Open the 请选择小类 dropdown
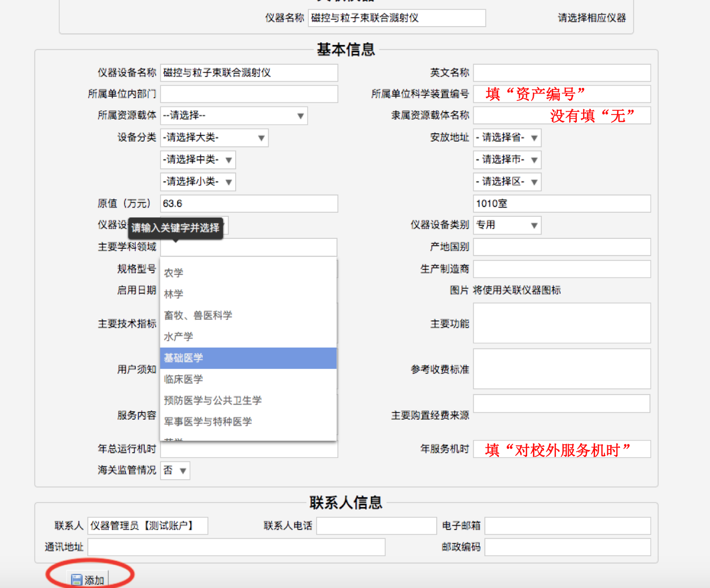 (197, 181)
